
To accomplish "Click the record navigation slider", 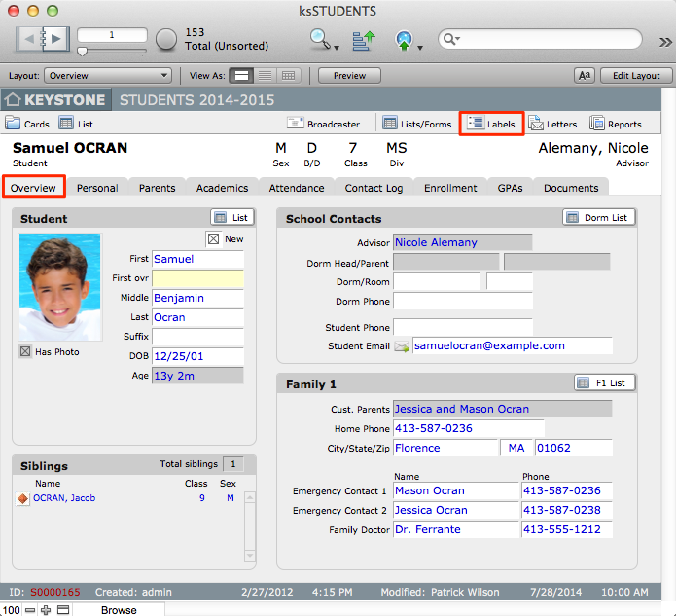I will tap(111, 51).
